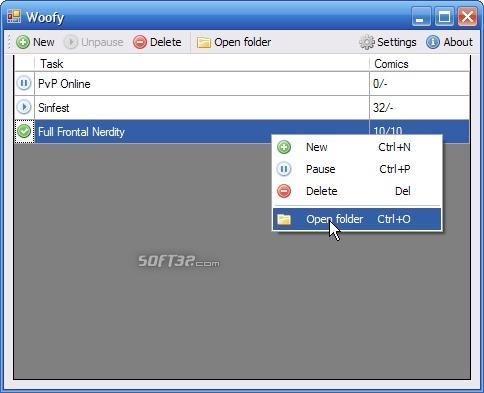The image size is (484, 393).
Task: Click the toolbar's drag grip handle
Action: pos(9,42)
